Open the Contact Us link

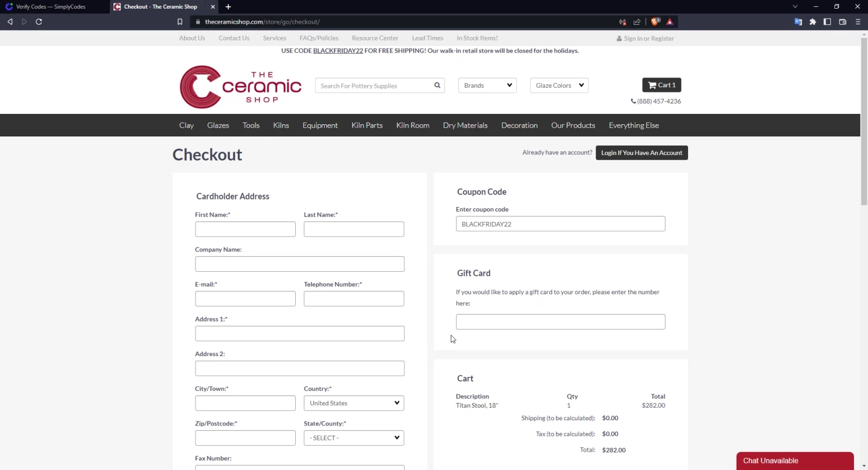tap(234, 38)
